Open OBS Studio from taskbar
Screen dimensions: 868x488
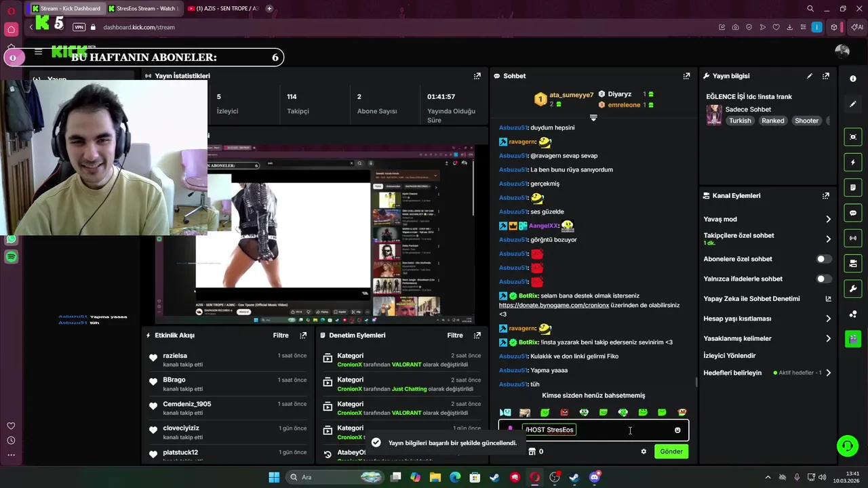(555, 477)
